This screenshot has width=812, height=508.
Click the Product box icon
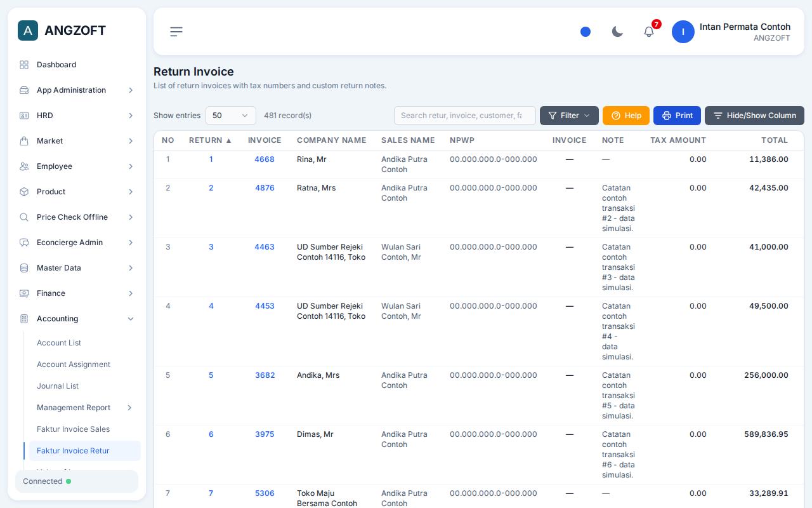pos(24,192)
